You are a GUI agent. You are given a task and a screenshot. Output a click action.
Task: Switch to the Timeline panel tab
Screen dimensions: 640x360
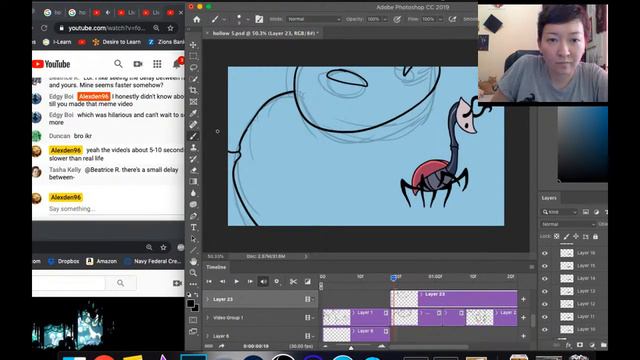tap(216, 267)
